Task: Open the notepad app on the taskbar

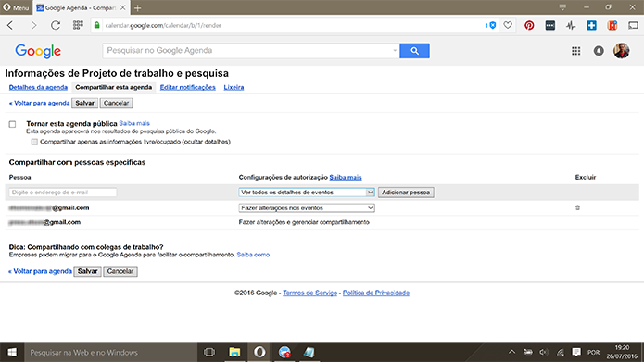Action: [309, 352]
